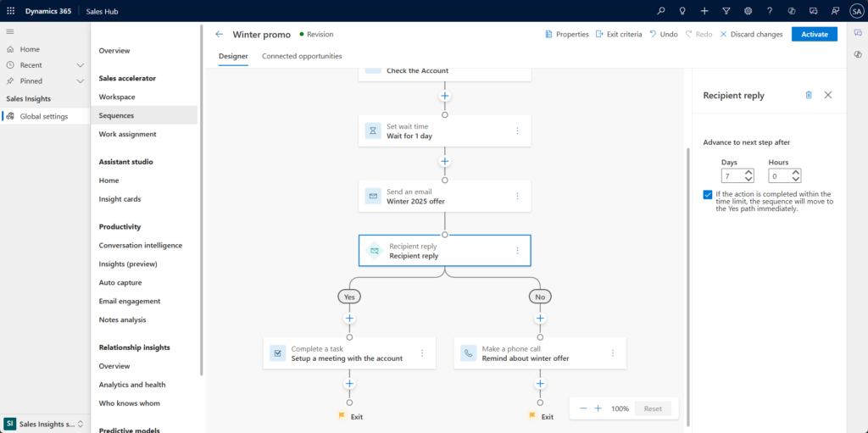The height and width of the screenshot is (433, 868).
Task: Toggle the move to Yes path checkbox
Action: pyautogui.click(x=708, y=195)
